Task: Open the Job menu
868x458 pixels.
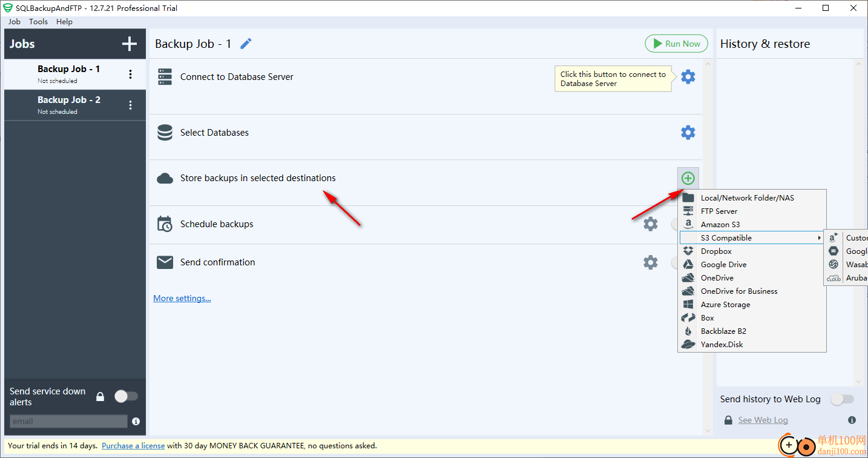Action: coord(15,21)
